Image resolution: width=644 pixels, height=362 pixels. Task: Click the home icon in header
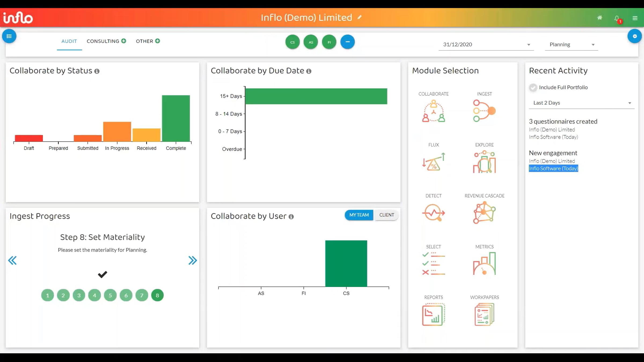coord(599,18)
